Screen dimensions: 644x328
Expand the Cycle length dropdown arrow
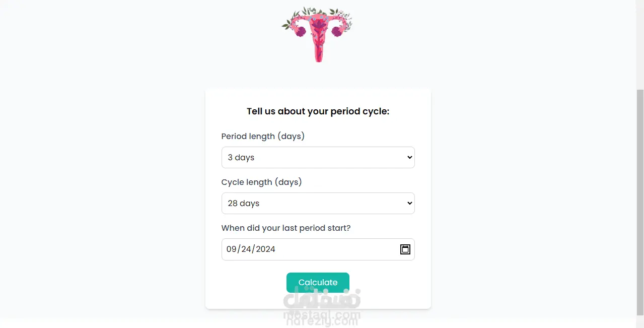click(x=409, y=204)
